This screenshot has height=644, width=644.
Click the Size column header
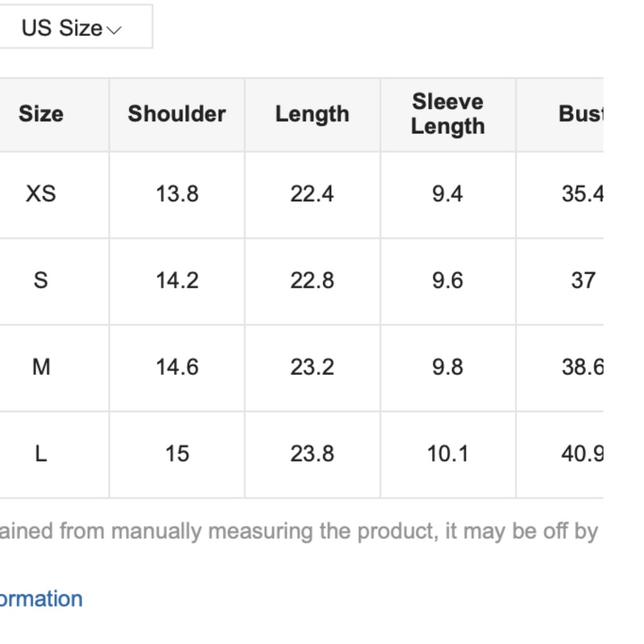point(41,114)
